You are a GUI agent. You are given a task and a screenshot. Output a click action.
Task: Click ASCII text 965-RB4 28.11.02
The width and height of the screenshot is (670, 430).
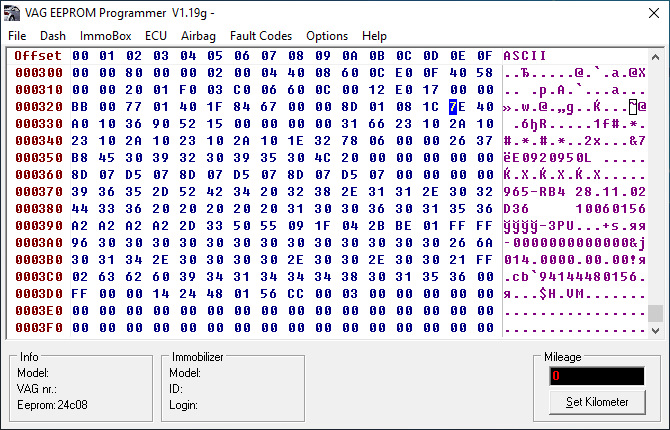[x=575, y=192]
